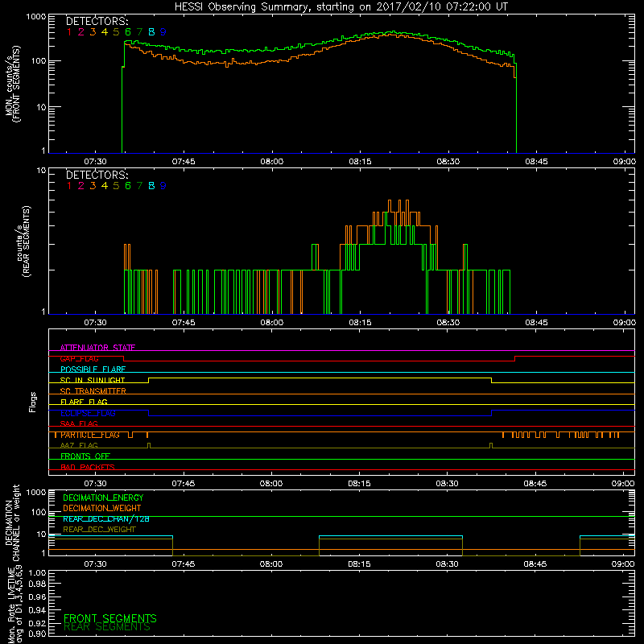Click 'MON. counts/s (FRONT SEGMENTS)' axis label
Image resolution: width=644 pixels, height=644 pixels.
(13, 84)
